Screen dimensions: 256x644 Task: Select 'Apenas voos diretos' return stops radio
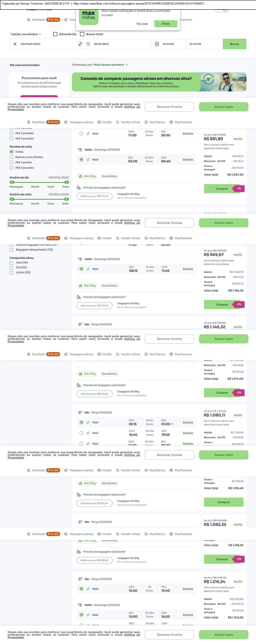[x=12, y=157]
